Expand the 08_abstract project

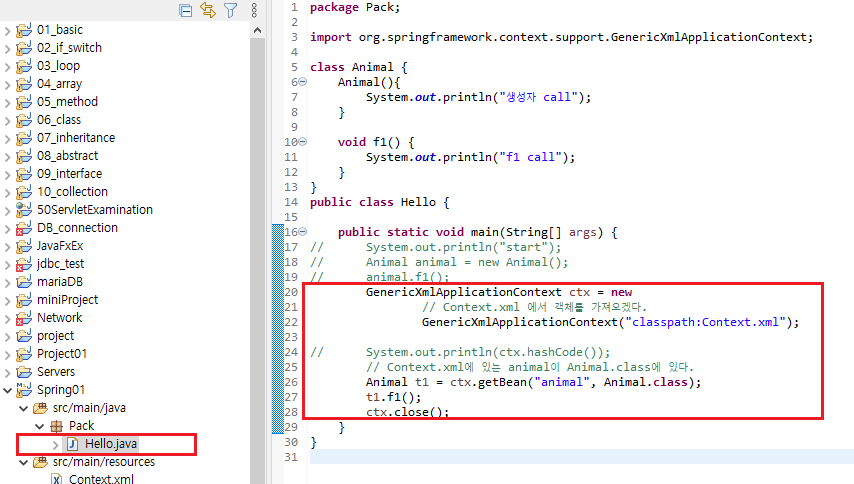(x=8, y=156)
